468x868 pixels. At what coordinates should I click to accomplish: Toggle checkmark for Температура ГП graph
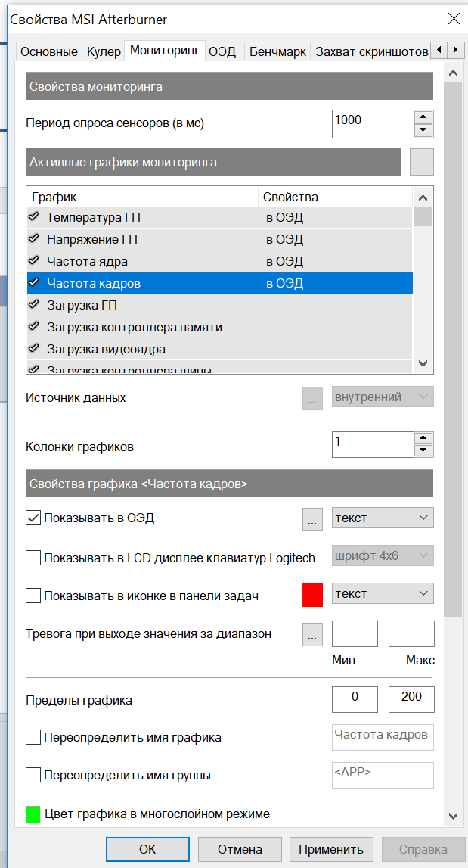(x=34, y=217)
